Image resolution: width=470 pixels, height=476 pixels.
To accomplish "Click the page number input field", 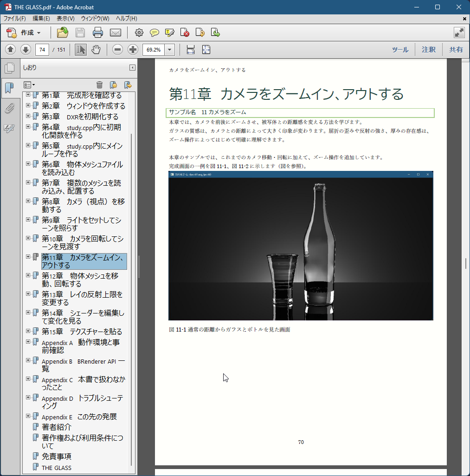I will click(42, 50).
